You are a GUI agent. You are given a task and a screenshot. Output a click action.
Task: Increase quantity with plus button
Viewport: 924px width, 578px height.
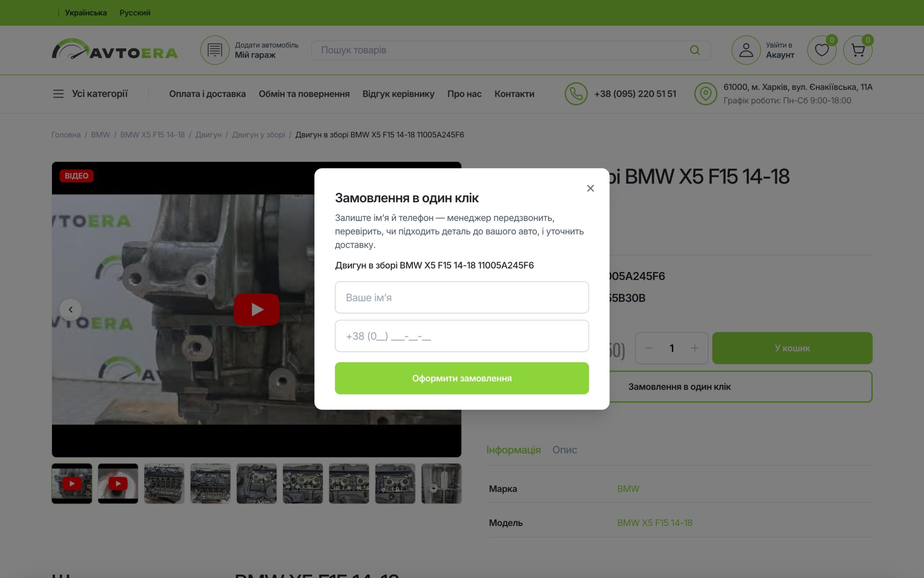pos(694,348)
